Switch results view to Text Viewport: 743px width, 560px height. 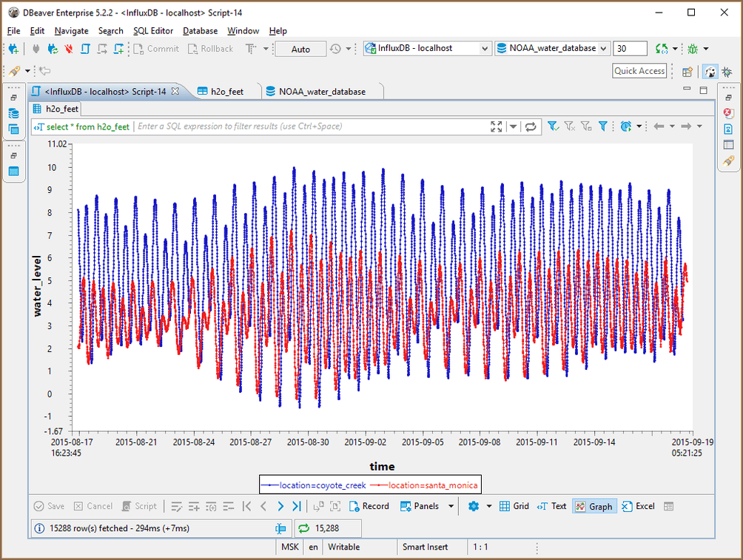552,506
